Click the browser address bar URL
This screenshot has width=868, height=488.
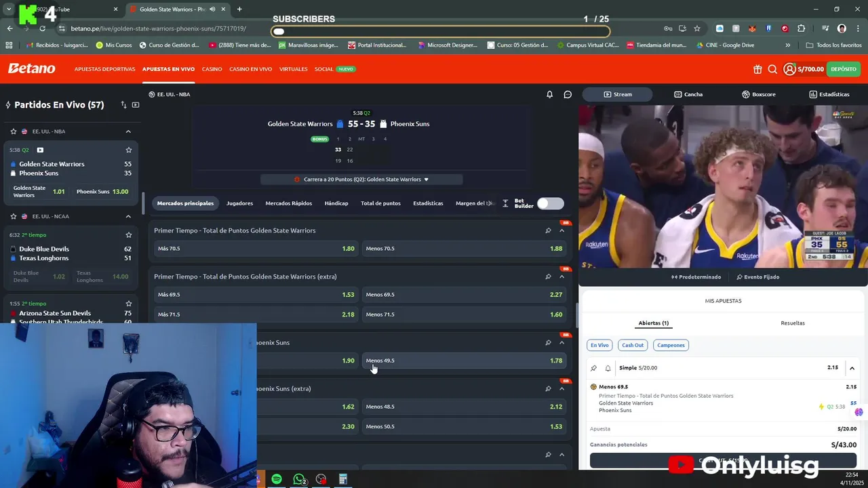(x=159, y=28)
